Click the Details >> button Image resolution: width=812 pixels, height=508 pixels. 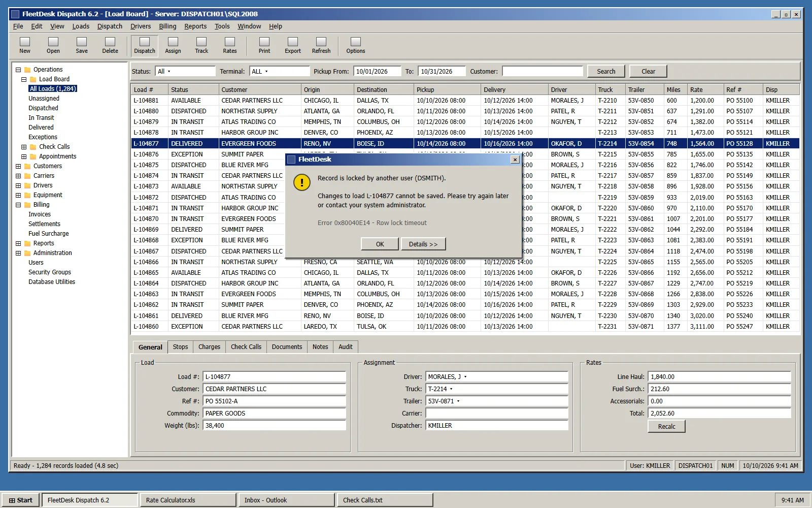[423, 244]
